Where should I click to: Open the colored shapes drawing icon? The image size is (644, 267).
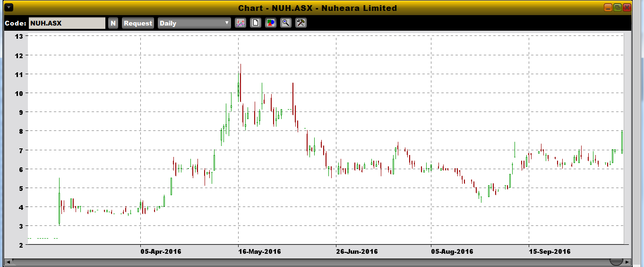[x=271, y=23]
